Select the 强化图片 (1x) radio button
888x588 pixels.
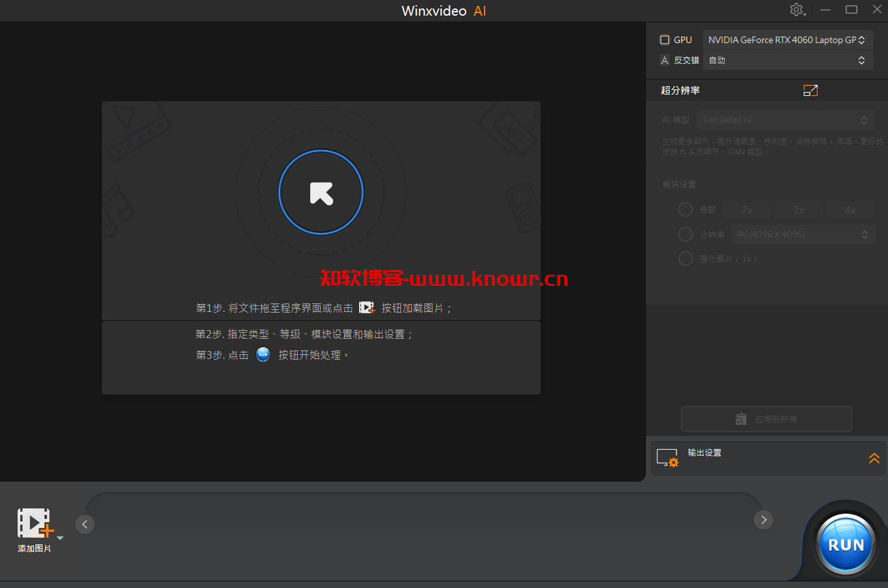coord(686,258)
